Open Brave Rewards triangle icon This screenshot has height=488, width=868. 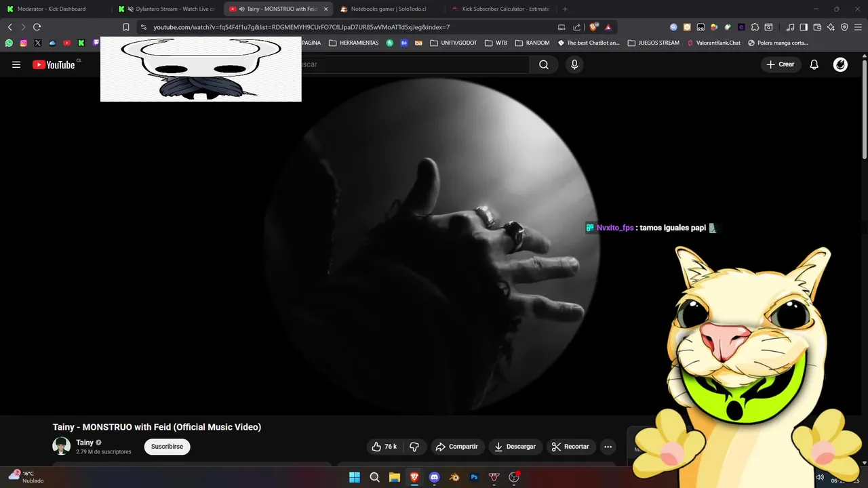tap(608, 27)
